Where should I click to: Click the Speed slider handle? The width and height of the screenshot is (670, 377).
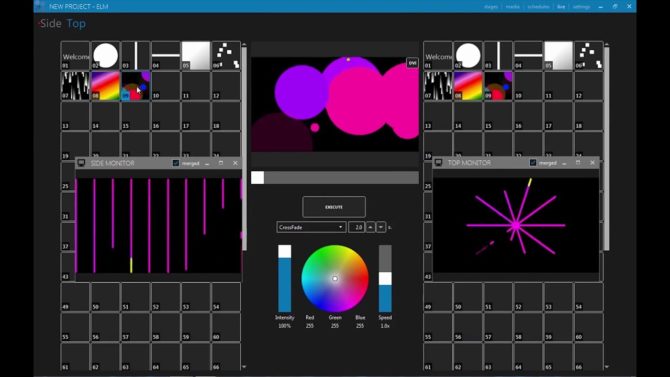(385, 278)
